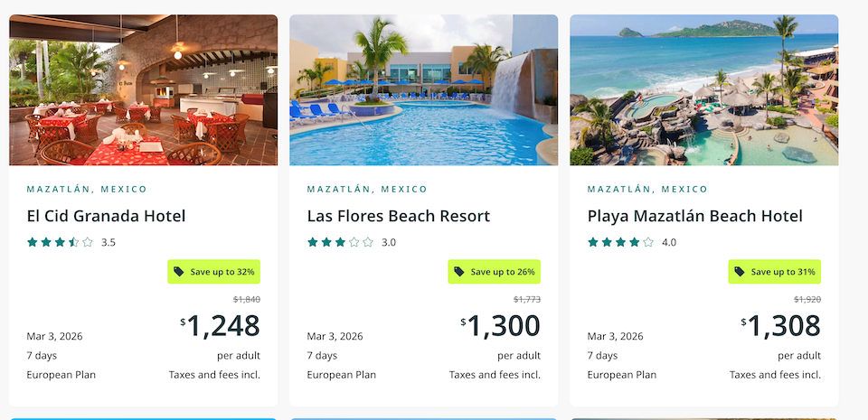Click the Save up to 32% badge
The height and width of the screenshot is (420, 868).
point(214,272)
